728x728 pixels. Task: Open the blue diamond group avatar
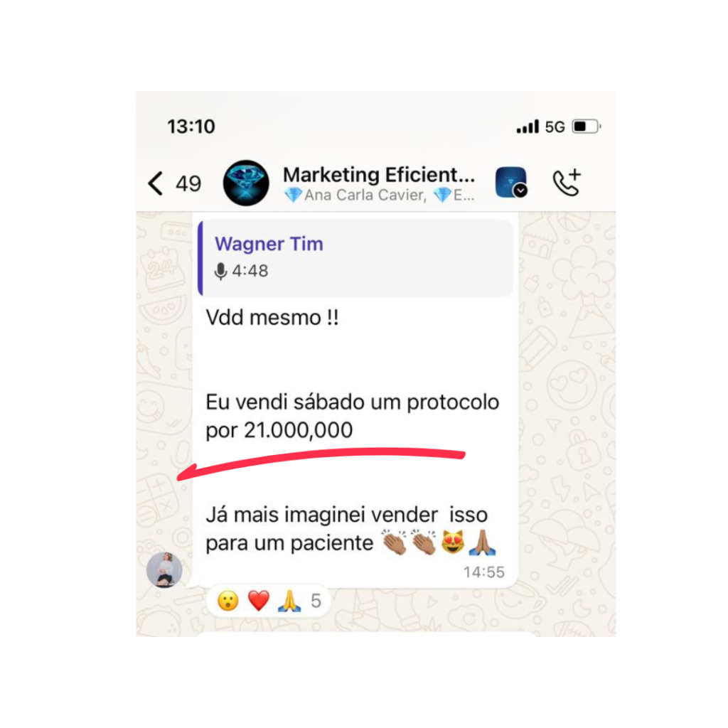[246, 183]
